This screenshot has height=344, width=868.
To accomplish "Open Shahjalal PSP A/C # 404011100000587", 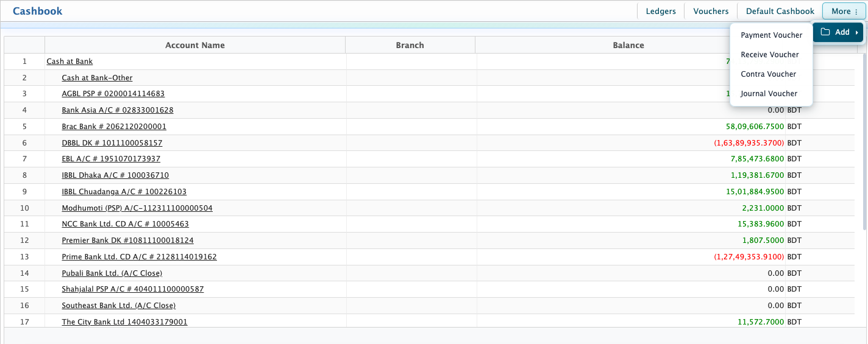I will pyautogui.click(x=133, y=289).
